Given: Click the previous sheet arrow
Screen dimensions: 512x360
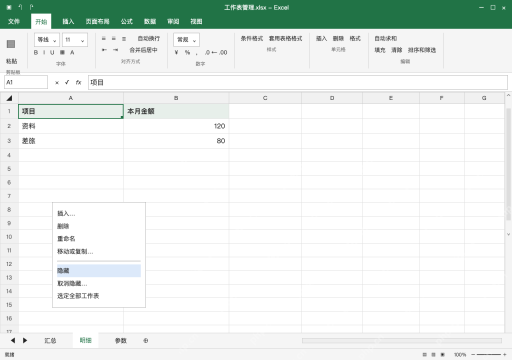Looking at the screenshot, I should click(13, 340).
